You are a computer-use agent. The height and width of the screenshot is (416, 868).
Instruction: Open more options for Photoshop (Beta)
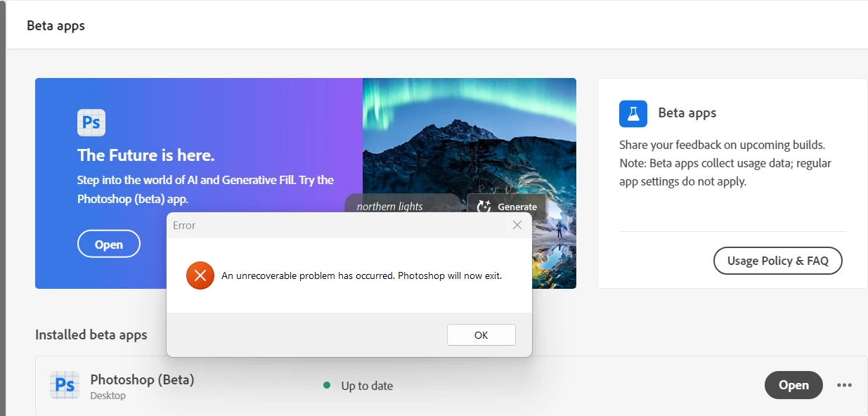point(844,385)
